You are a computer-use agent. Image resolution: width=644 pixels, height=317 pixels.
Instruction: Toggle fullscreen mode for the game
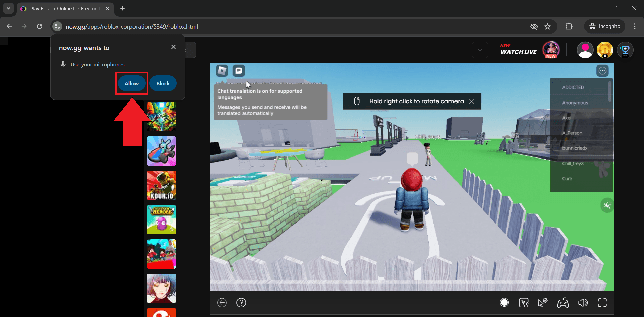click(602, 303)
